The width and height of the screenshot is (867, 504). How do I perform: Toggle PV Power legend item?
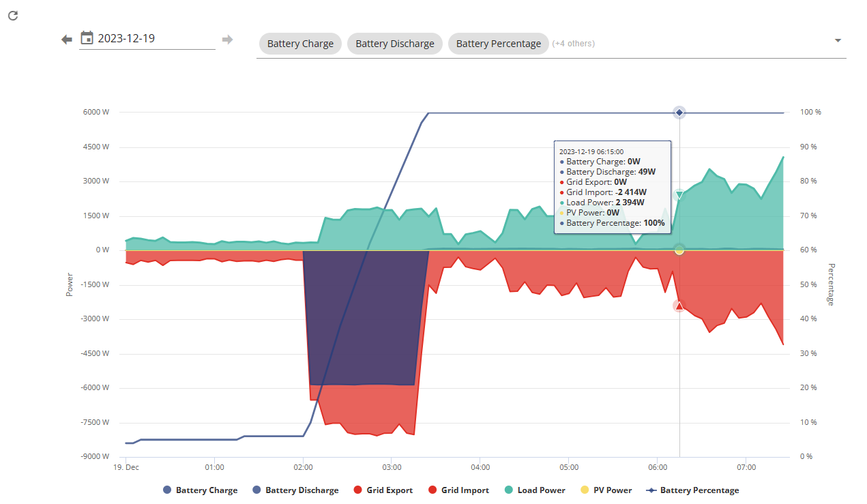click(x=606, y=490)
